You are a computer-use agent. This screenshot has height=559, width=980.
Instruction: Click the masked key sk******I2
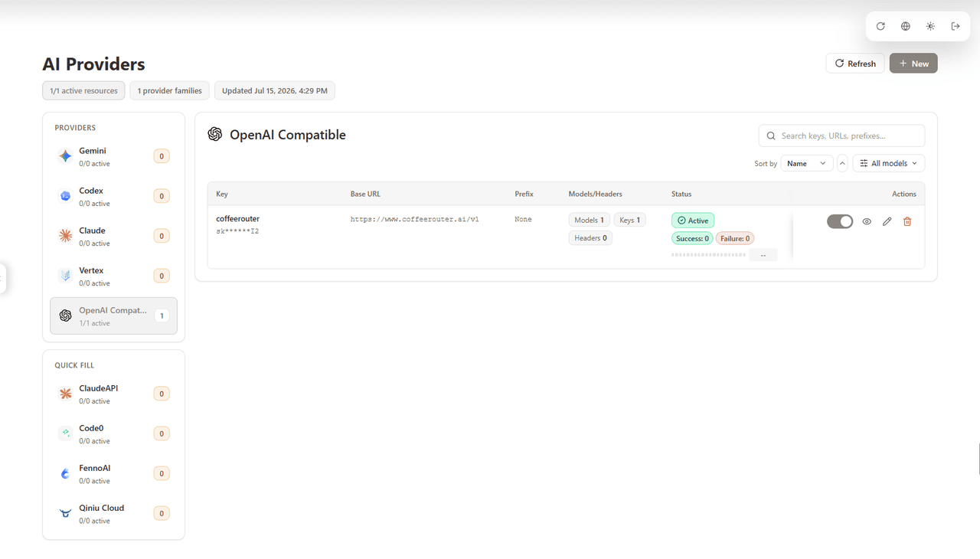click(237, 230)
